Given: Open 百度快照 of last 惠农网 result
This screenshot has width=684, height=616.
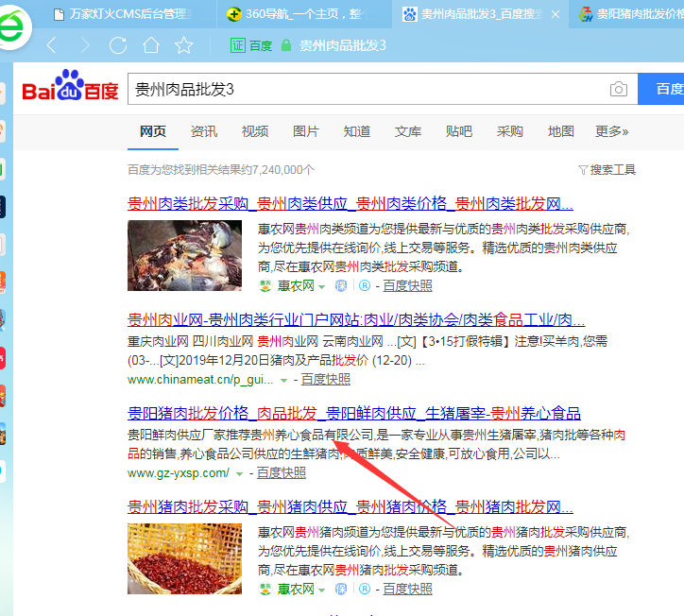Looking at the screenshot, I should click(x=407, y=590).
